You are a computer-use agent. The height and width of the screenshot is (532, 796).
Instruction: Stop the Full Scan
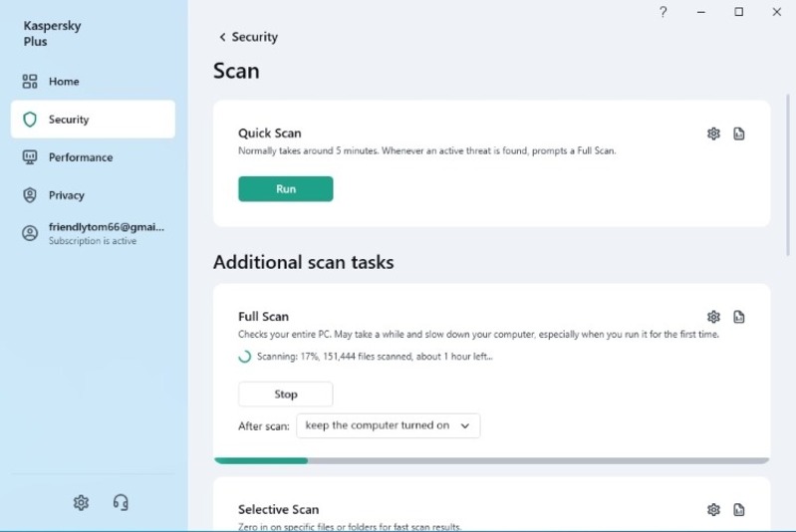click(286, 394)
